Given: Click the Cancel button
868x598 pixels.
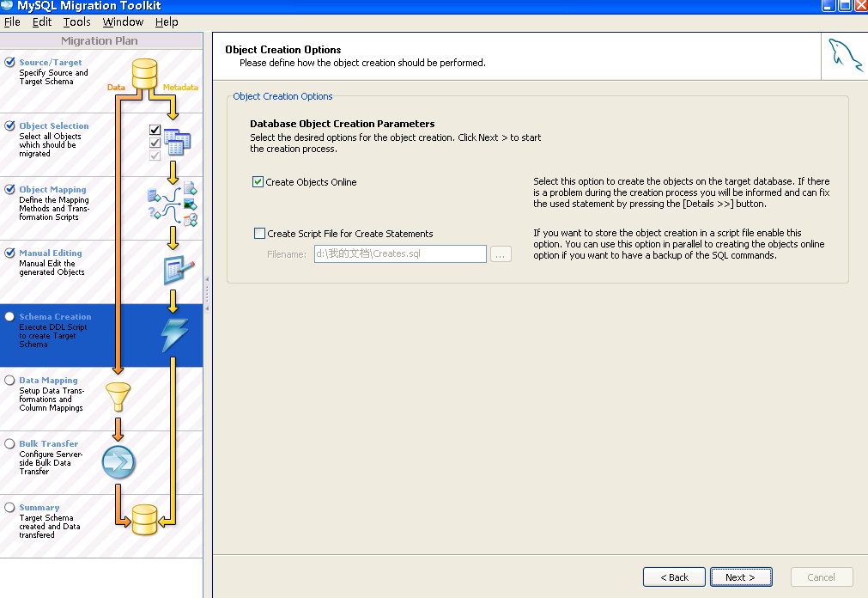Looking at the screenshot, I should click(x=822, y=577).
